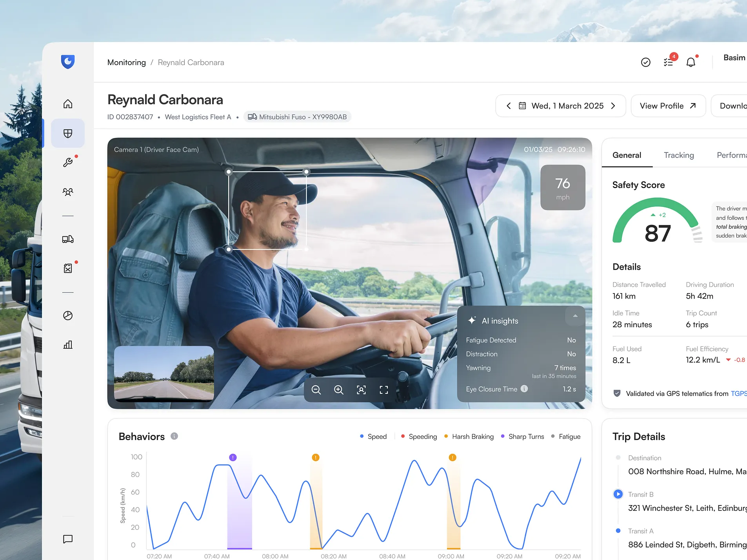Click the 76 mph speed indicator

point(563,187)
